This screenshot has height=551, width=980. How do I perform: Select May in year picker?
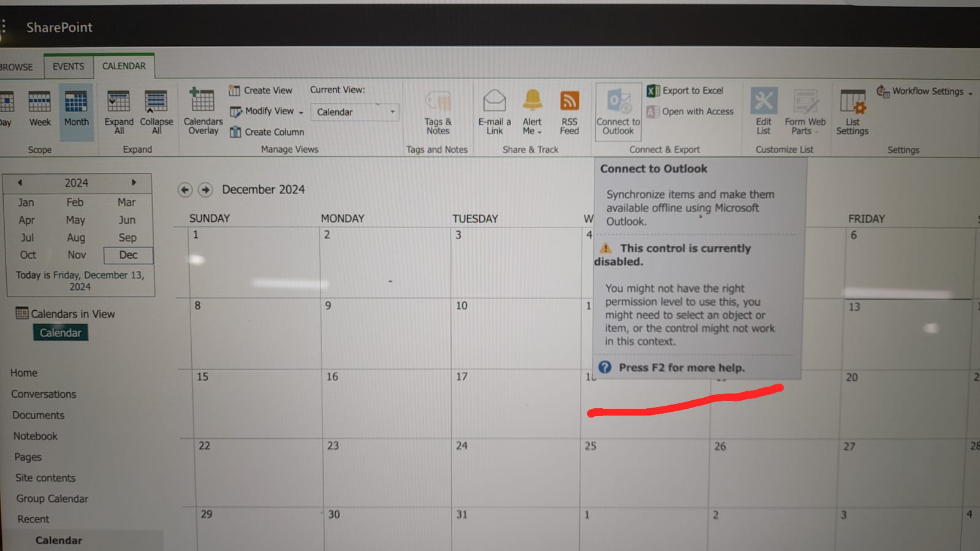[75, 220]
